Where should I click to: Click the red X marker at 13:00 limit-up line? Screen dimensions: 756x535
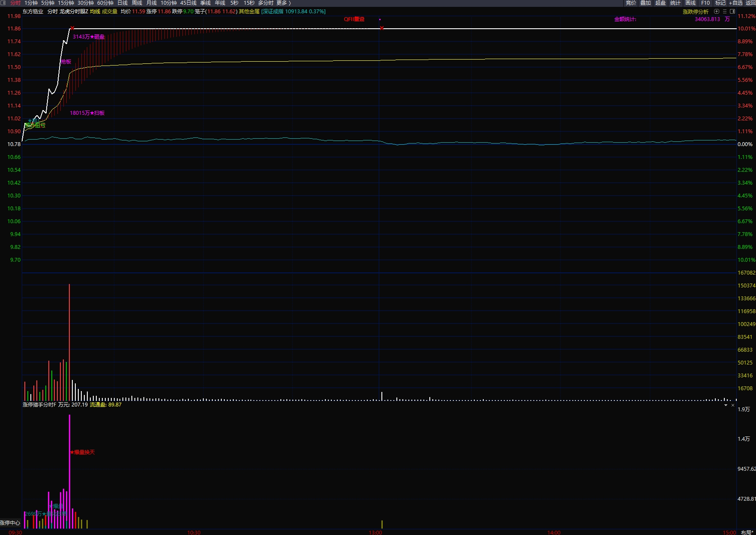[x=382, y=28]
